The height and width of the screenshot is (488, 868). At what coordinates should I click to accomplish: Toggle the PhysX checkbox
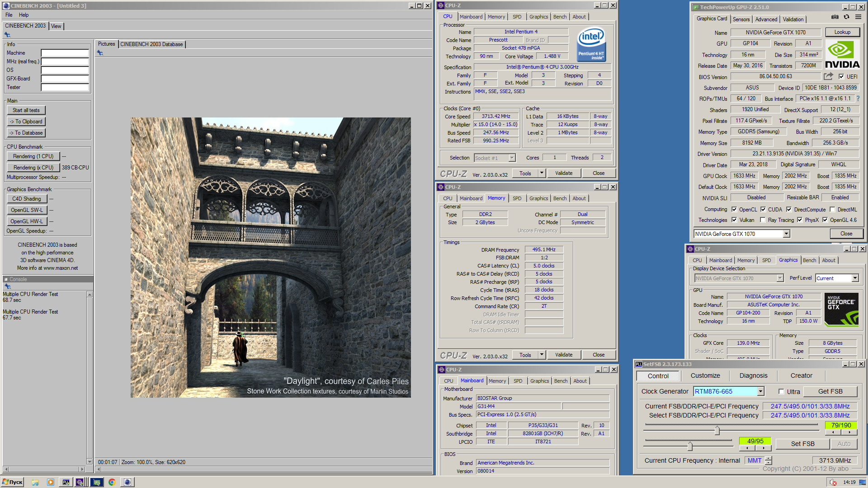point(800,220)
